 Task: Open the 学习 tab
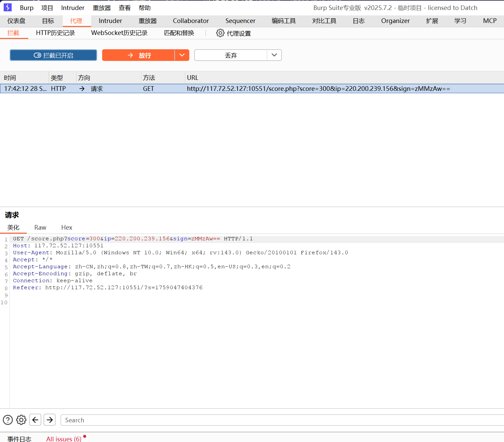[x=460, y=21]
